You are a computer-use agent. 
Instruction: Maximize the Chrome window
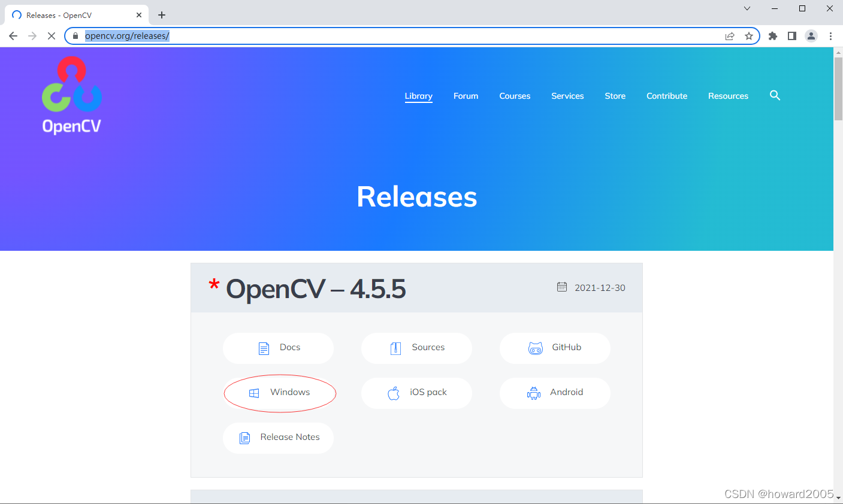point(802,8)
